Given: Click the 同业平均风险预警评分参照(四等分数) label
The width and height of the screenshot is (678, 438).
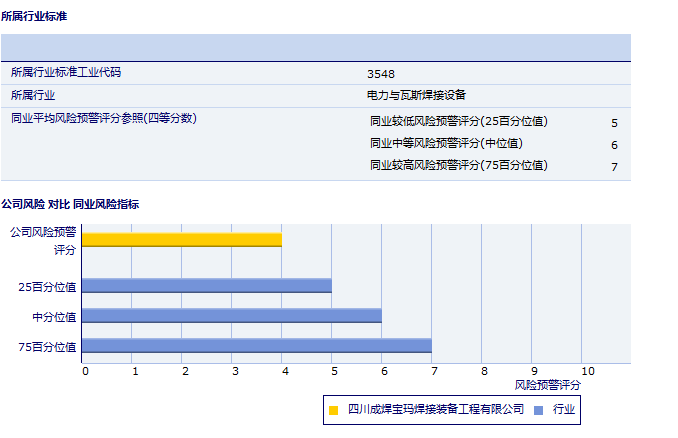Looking at the screenshot, I should 103,118.
